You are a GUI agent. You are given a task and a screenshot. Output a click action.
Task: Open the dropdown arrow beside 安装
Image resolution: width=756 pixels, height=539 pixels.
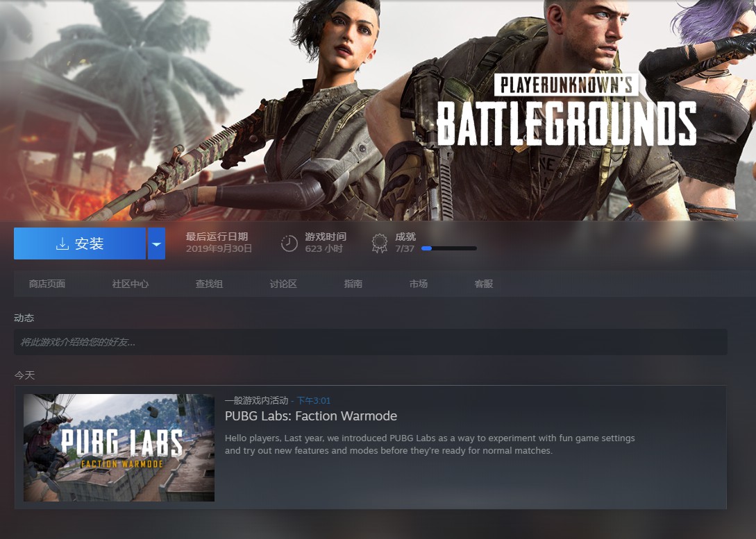click(156, 243)
